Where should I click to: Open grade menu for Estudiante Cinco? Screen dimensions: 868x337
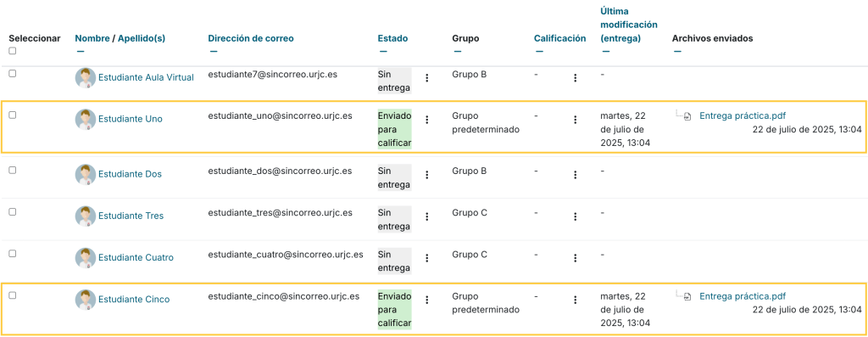click(576, 300)
